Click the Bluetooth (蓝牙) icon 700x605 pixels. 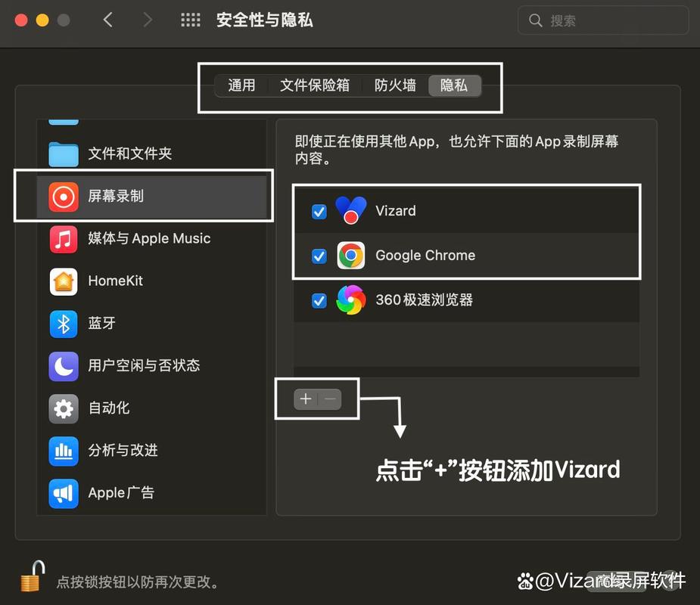(x=64, y=324)
